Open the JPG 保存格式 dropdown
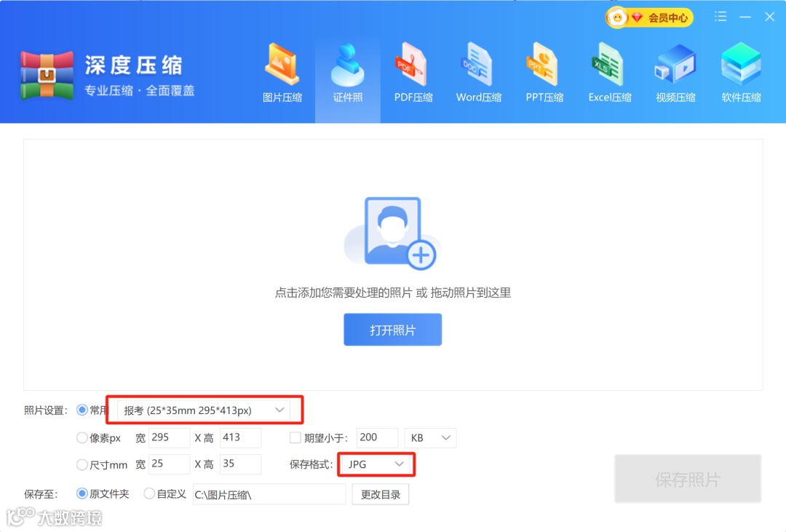Viewport: 786px width, 532px height. coord(376,464)
